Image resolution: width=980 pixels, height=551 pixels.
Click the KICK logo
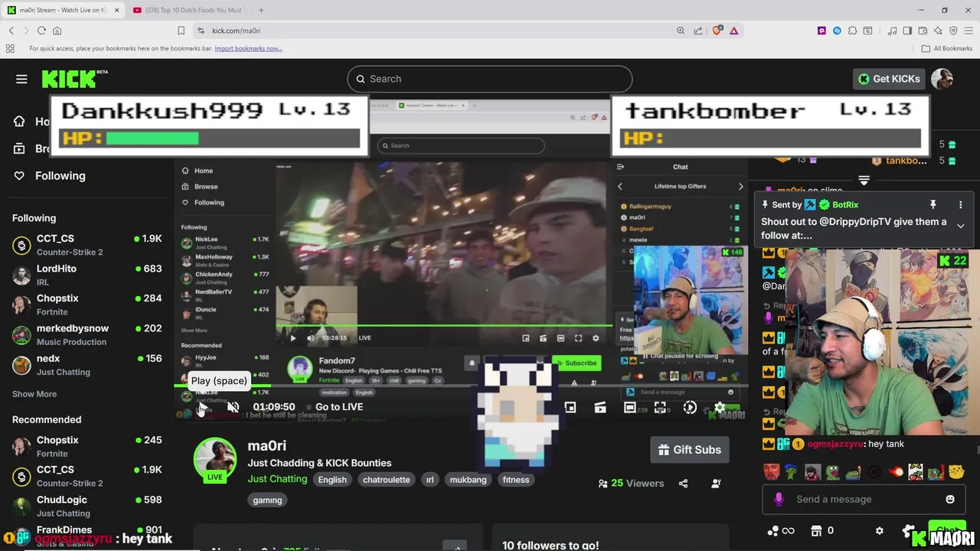click(74, 79)
